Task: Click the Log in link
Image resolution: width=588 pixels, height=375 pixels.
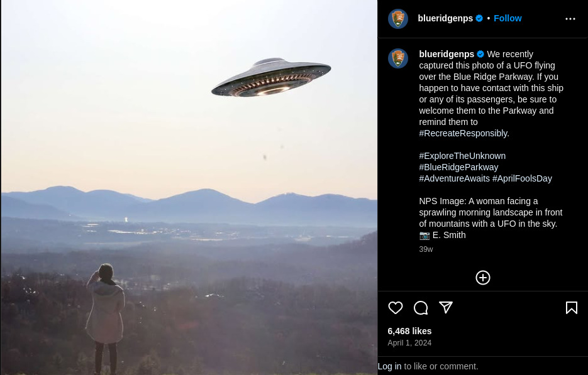Action: [x=390, y=366]
